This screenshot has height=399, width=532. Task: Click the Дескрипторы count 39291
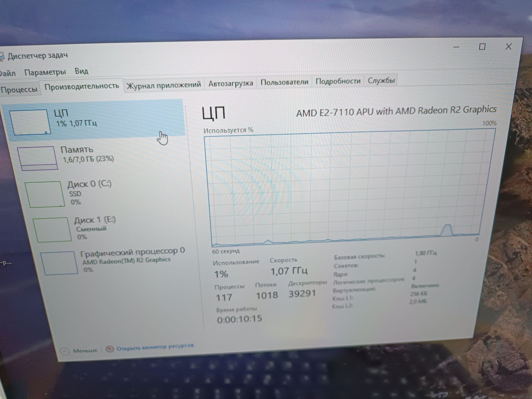pos(302,293)
